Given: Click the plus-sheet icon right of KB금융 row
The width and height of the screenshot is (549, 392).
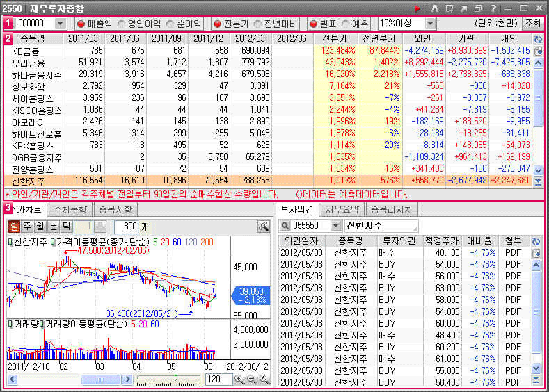Looking at the screenshot, I should pyautogui.click(x=538, y=51).
